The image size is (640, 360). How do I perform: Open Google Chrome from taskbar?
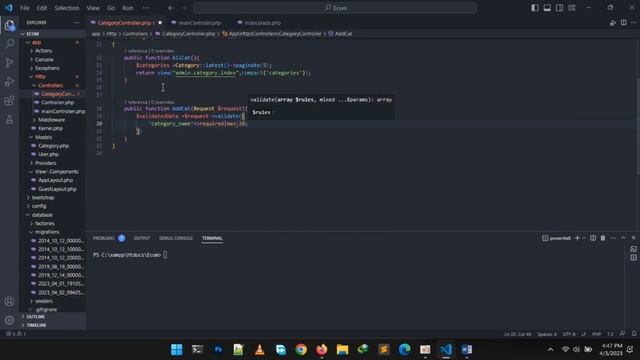(301, 350)
